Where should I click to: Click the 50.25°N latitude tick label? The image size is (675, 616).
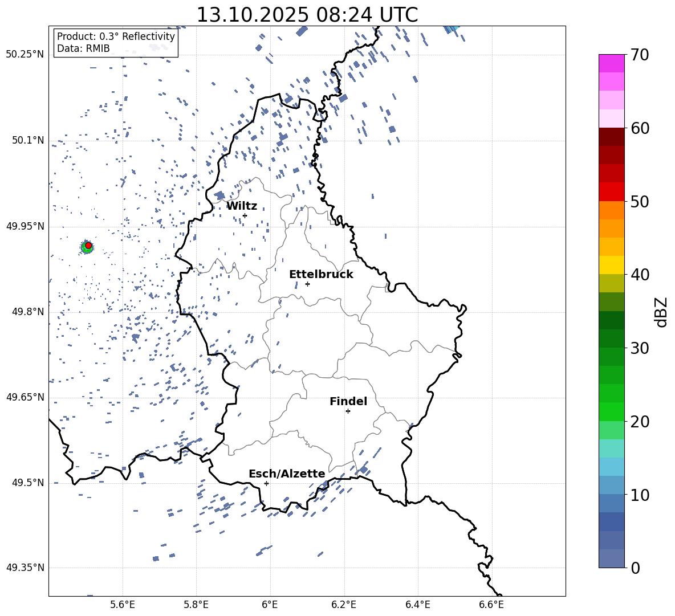click(x=25, y=55)
